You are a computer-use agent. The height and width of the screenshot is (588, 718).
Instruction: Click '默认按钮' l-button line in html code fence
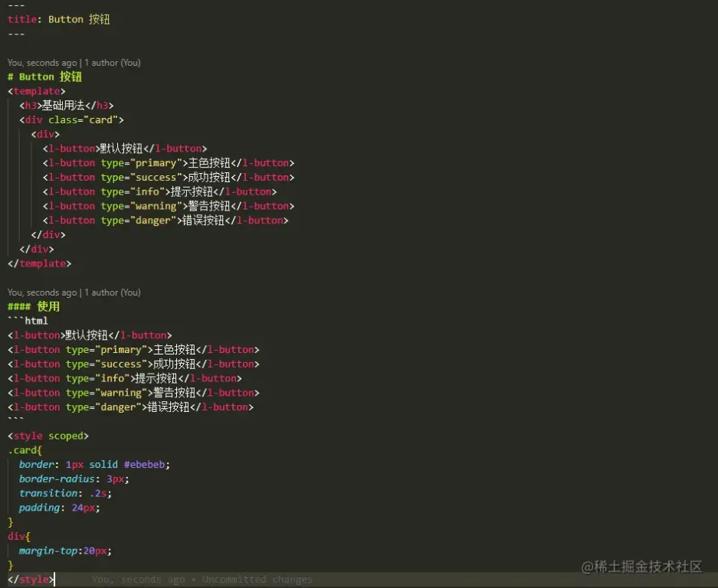coord(90,335)
